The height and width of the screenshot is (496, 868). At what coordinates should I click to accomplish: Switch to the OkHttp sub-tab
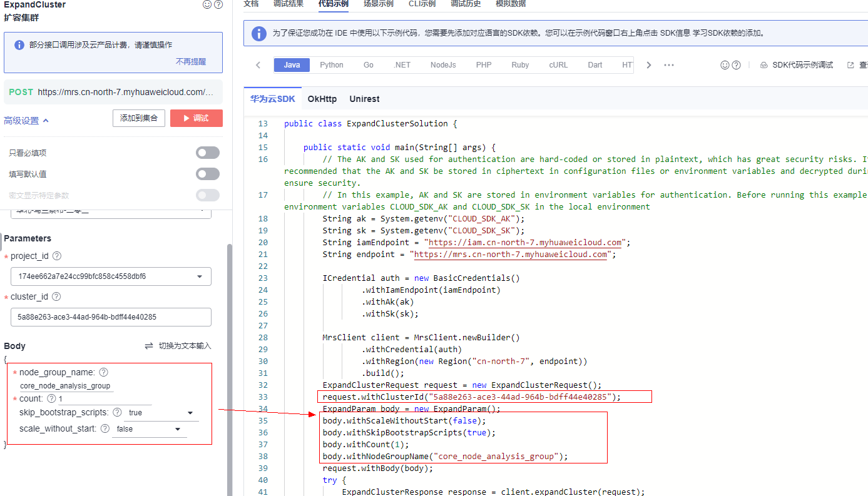[x=322, y=99]
